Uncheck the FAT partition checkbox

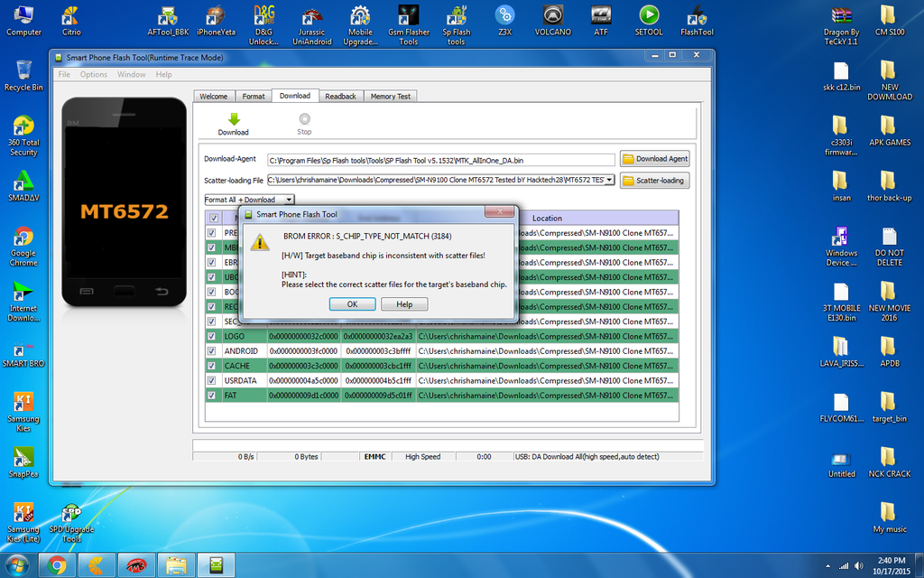211,396
